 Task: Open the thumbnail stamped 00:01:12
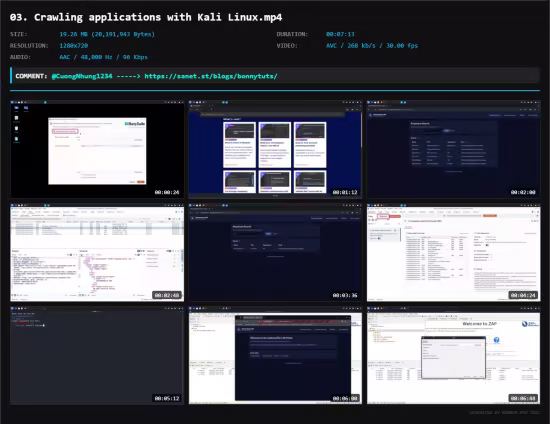(275, 149)
